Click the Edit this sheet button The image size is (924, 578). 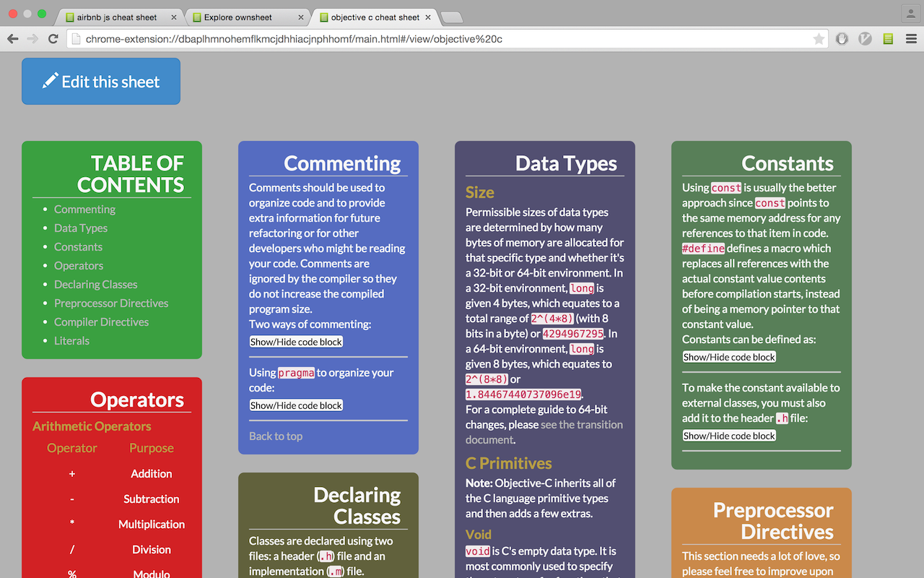(101, 82)
